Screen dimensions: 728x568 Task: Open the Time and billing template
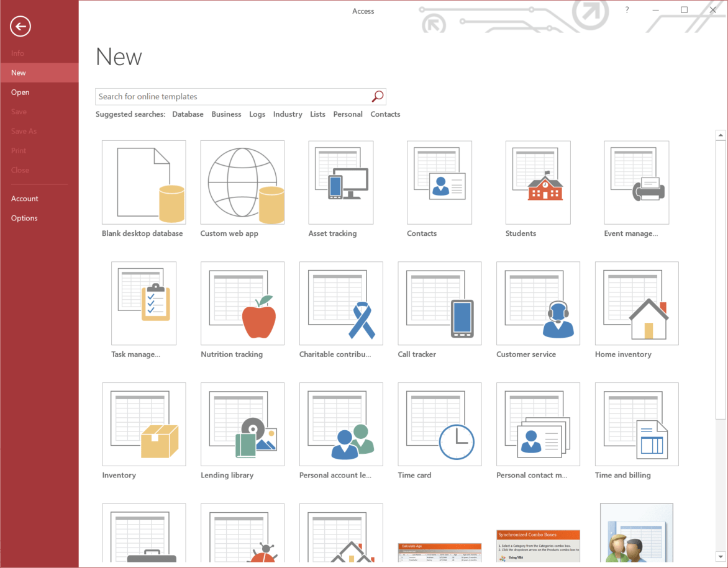[x=637, y=424]
